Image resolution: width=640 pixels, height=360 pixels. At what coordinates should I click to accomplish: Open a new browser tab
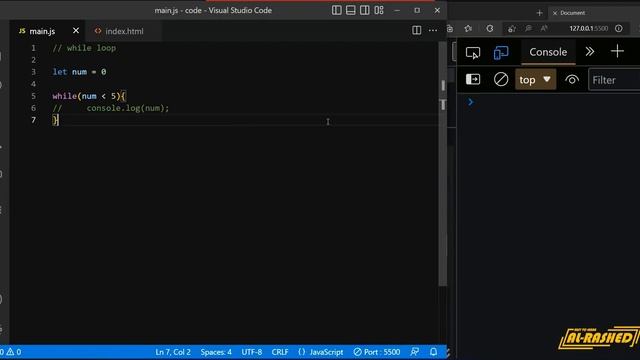click(539, 13)
